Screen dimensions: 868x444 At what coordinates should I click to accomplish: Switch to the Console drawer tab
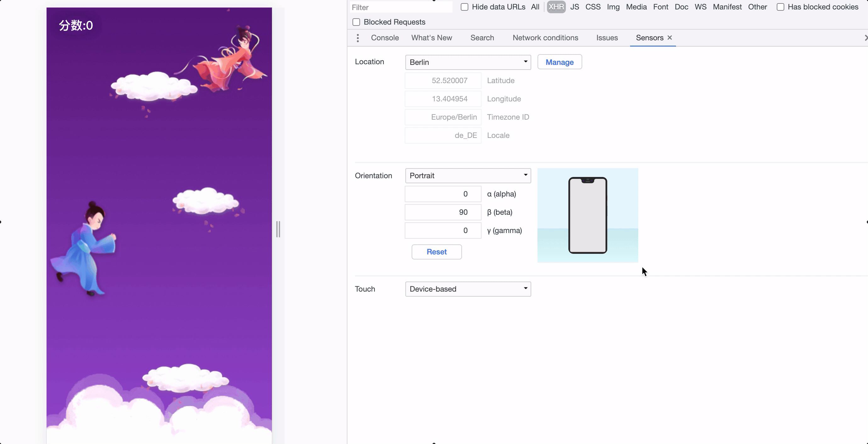(385, 38)
